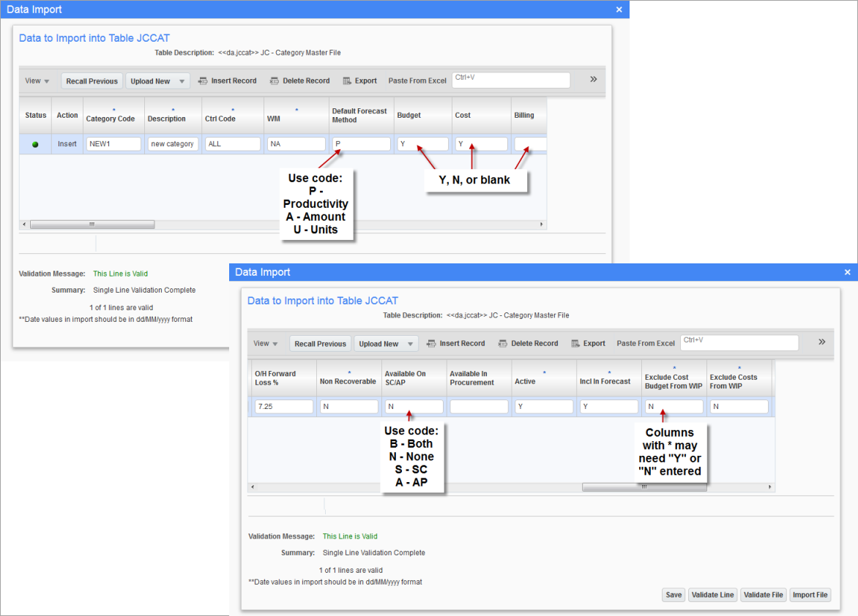The height and width of the screenshot is (616, 858).
Task: Click Insert Record in the background dialog
Action: [227, 80]
